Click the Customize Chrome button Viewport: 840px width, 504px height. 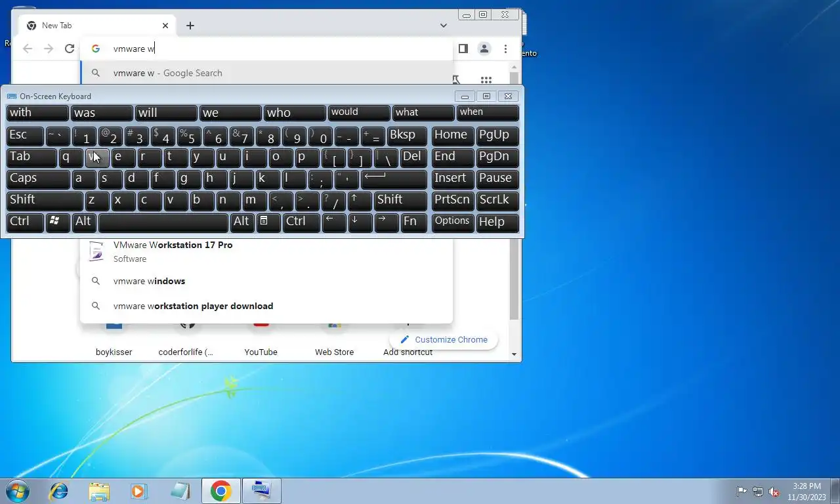[x=444, y=339]
